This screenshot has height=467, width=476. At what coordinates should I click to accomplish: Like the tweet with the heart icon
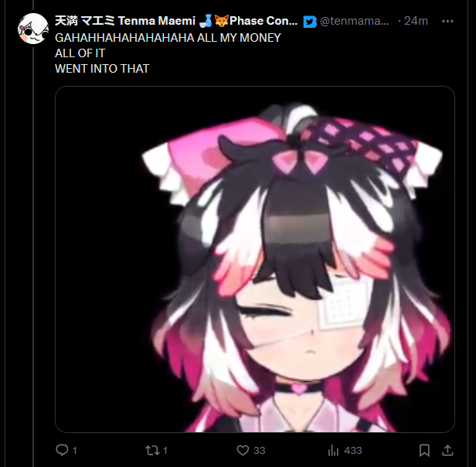point(243,450)
